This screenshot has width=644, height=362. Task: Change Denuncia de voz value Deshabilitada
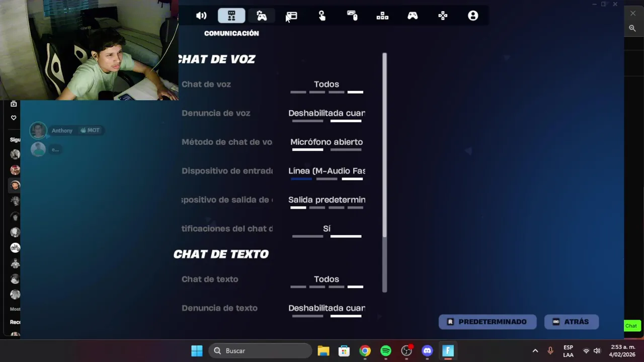coord(327,114)
